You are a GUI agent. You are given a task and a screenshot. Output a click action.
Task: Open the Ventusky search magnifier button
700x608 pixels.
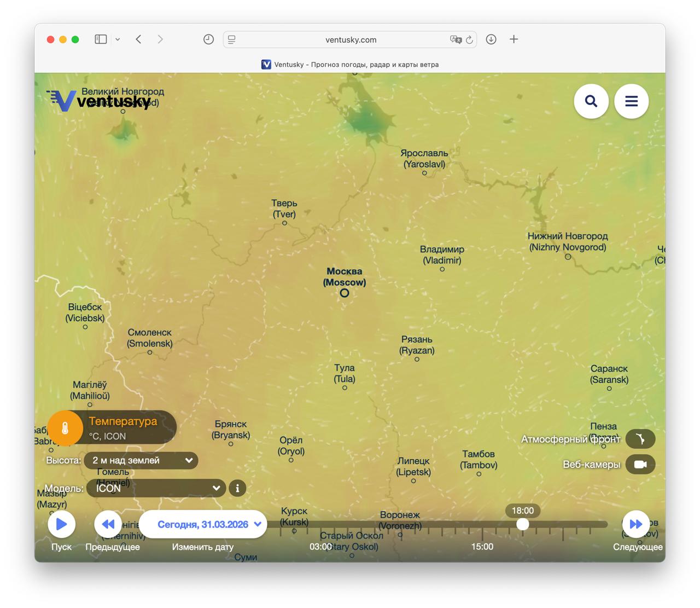point(591,101)
